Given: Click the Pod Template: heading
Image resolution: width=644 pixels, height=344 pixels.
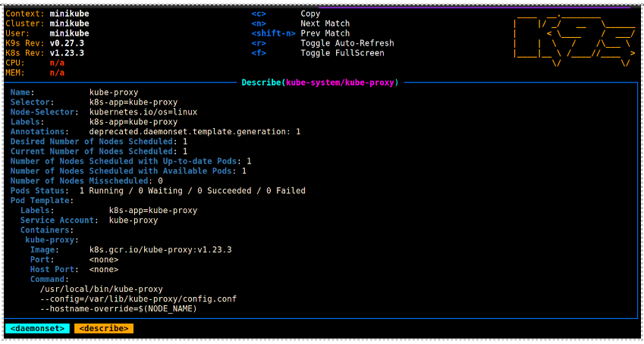Looking at the screenshot, I should (x=42, y=201).
